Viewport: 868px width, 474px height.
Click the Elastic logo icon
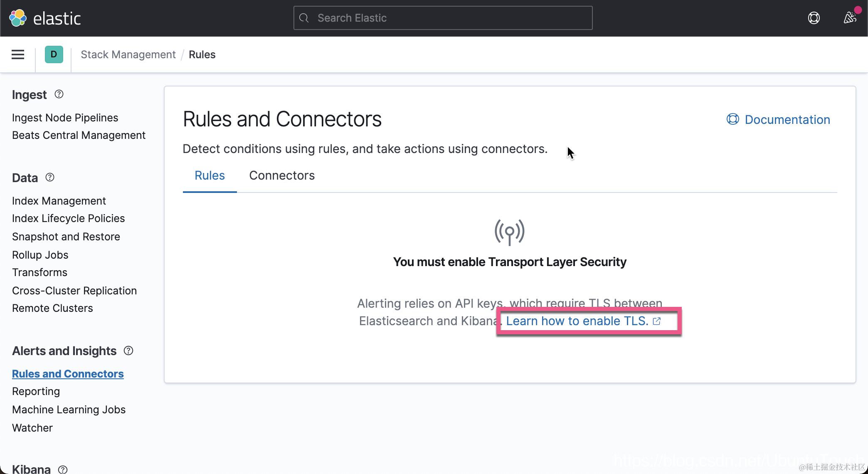pyautogui.click(x=18, y=18)
